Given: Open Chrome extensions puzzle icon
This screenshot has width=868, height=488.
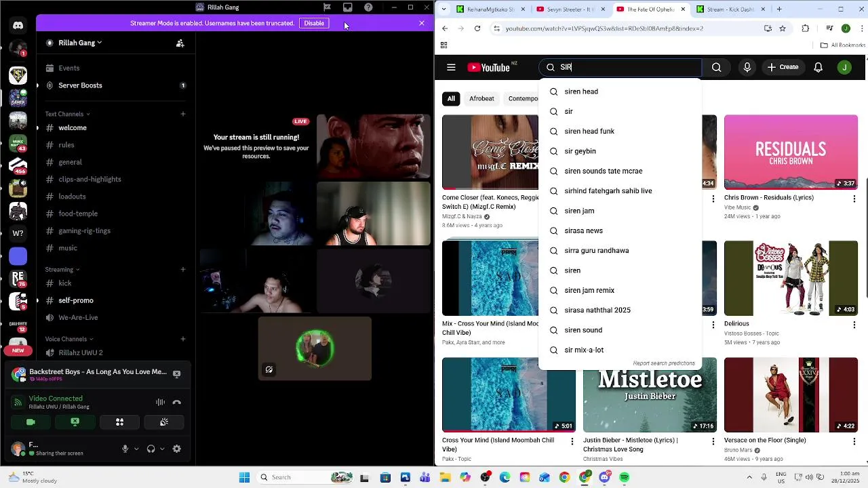Looking at the screenshot, I should [805, 28].
